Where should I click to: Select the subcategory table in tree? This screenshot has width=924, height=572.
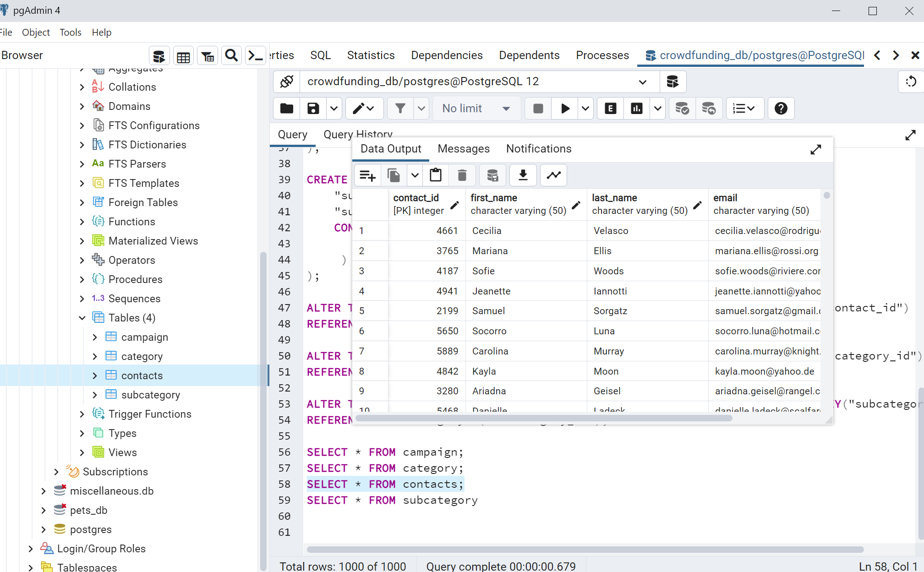tap(150, 395)
